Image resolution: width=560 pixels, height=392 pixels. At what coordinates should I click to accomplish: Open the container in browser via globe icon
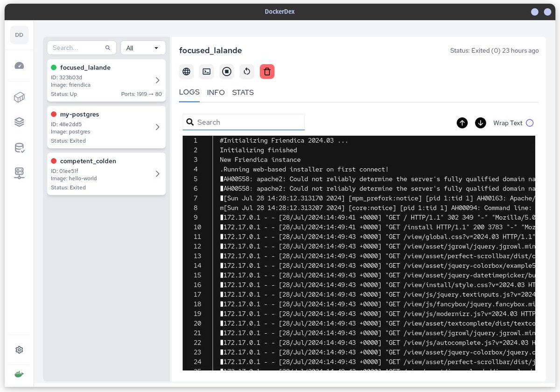pyautogui.click(x=186, y=71)
